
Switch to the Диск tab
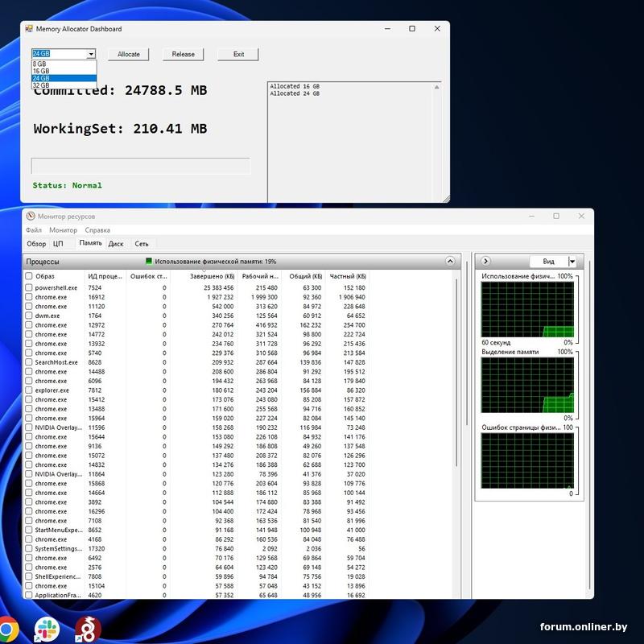point(116,244)
